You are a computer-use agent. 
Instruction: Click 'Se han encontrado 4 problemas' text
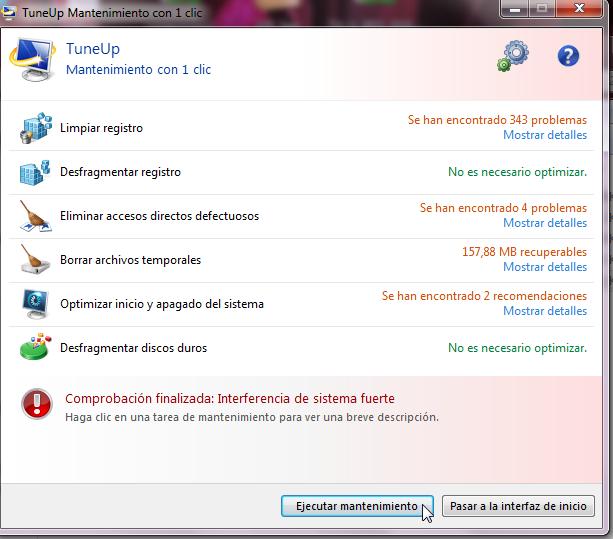click(x=504, y=208)
